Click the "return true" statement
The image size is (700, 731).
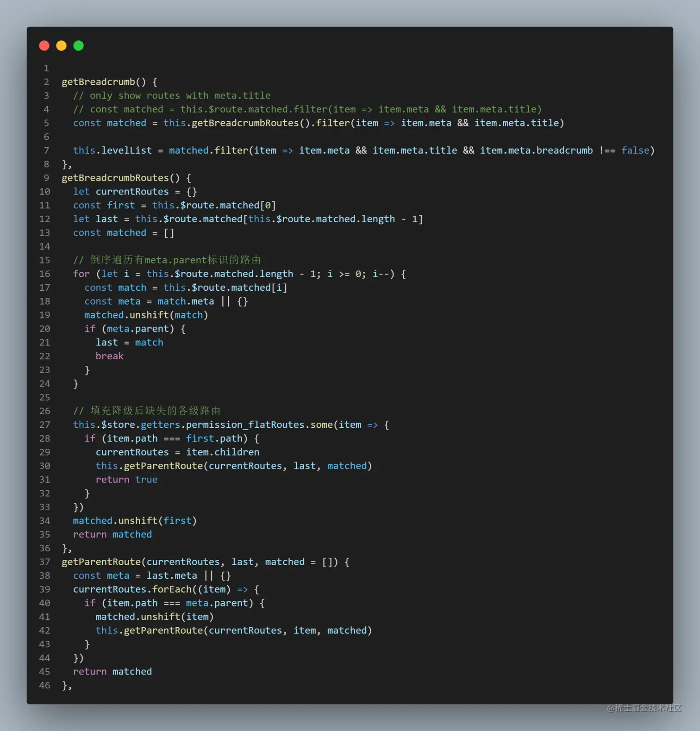[x=127, y=480]
